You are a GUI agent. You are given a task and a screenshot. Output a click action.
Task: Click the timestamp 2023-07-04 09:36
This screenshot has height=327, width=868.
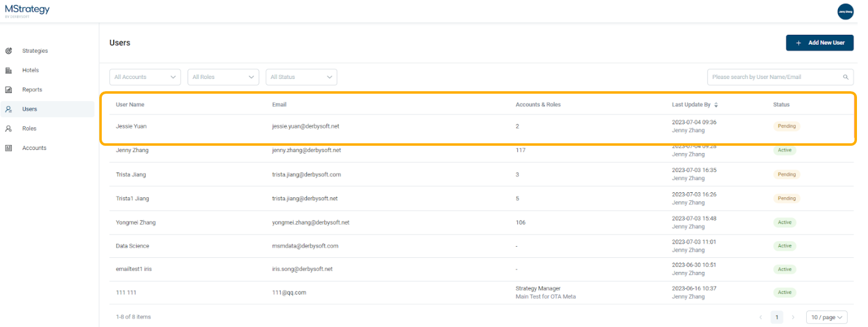[694, 122]
